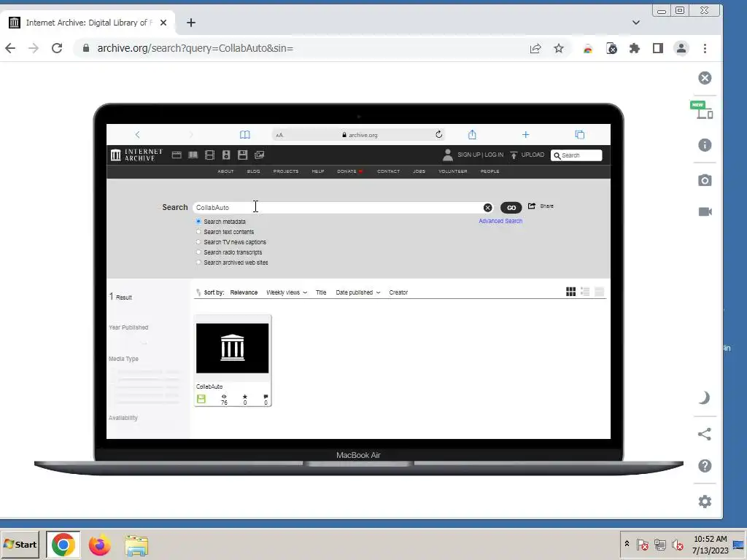Click the Internet Archive logo
Viewport: 747px width, 560px height.
[136, 155]
